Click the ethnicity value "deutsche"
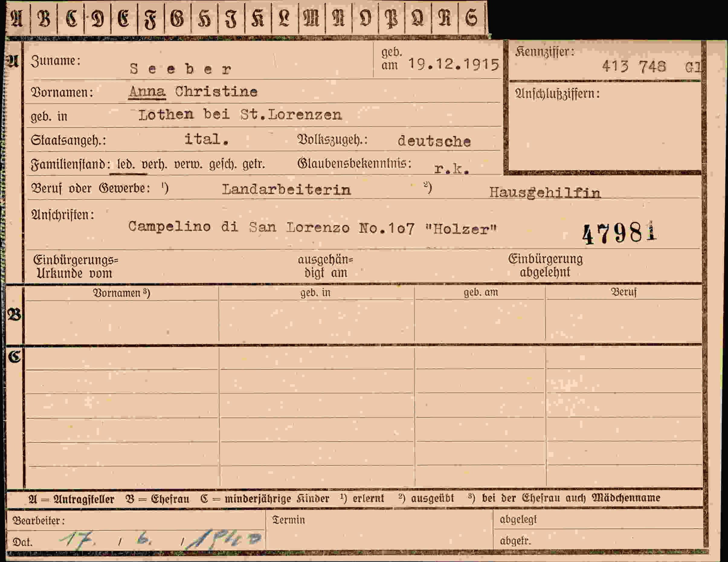The image size is (728, 562). click(x=434, y=141)
